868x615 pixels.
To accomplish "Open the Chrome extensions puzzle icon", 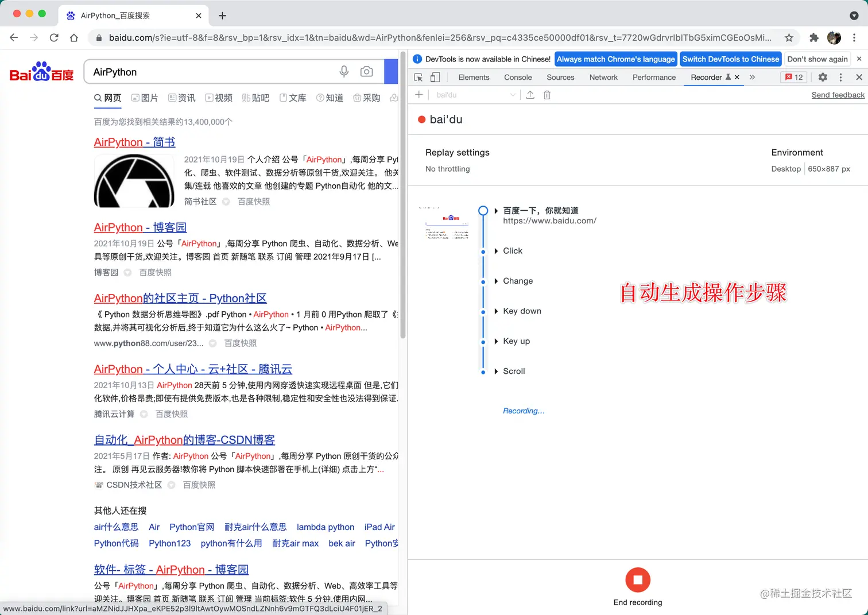I will click(x=813, y=37).
